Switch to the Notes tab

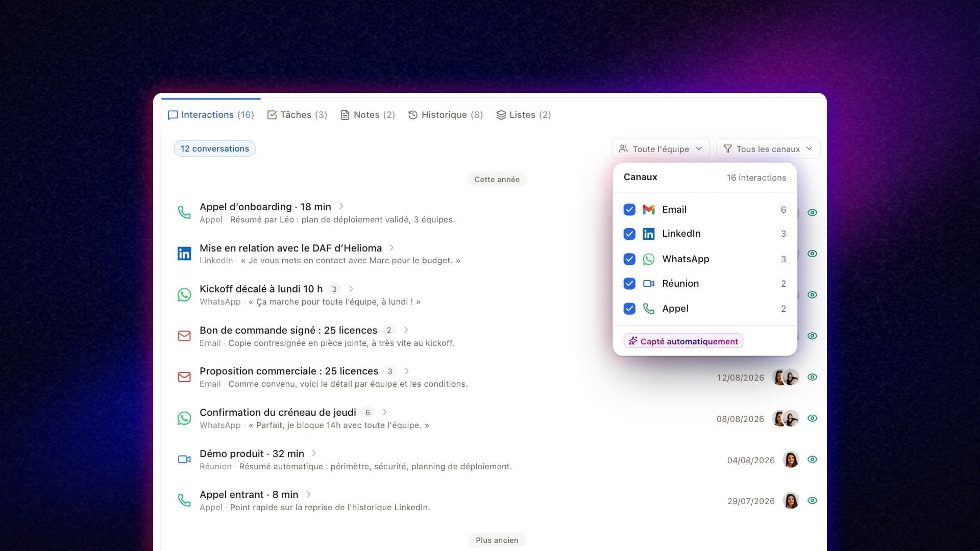(367, 115)
